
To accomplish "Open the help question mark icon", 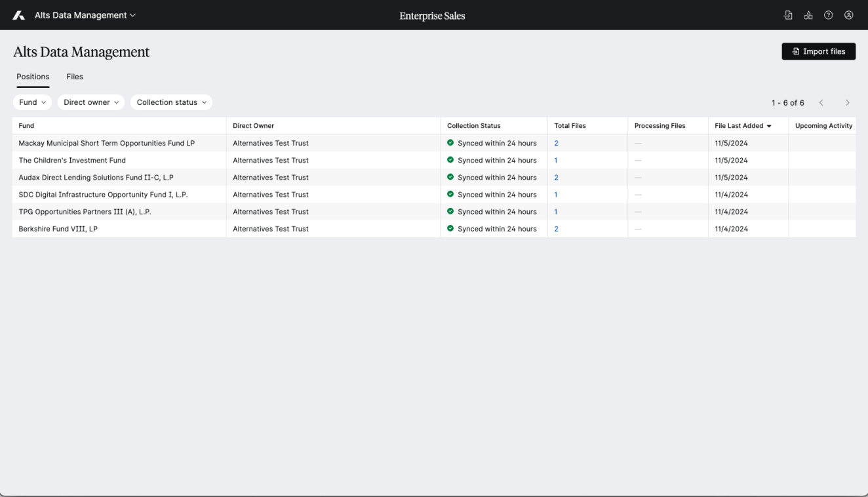I will [829, 15].
